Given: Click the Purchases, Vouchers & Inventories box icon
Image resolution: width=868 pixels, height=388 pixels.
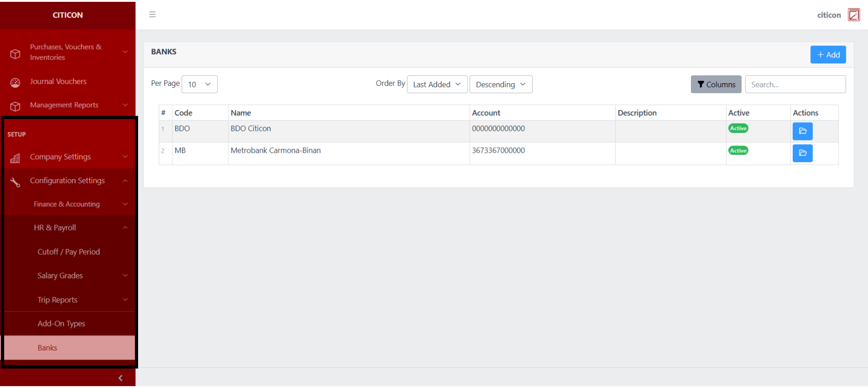Looking at the screenshot, I should point(15,54).
